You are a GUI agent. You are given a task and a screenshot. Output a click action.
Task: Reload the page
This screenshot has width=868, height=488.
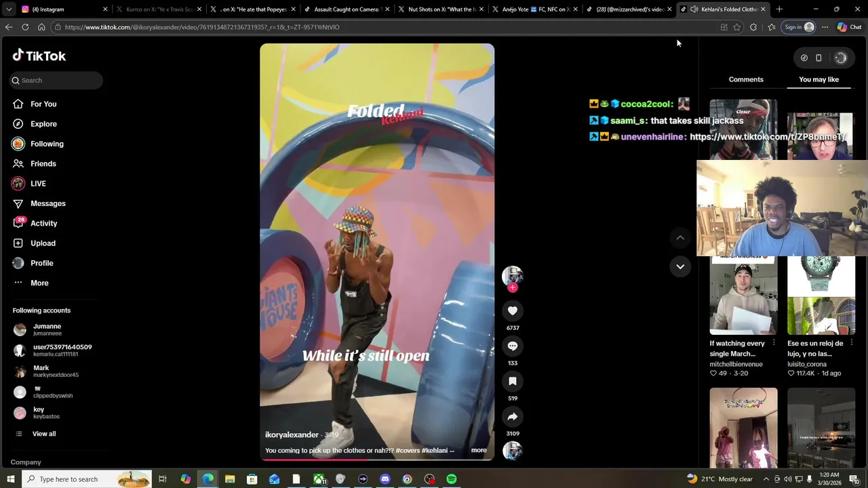(x=25, y=27)
